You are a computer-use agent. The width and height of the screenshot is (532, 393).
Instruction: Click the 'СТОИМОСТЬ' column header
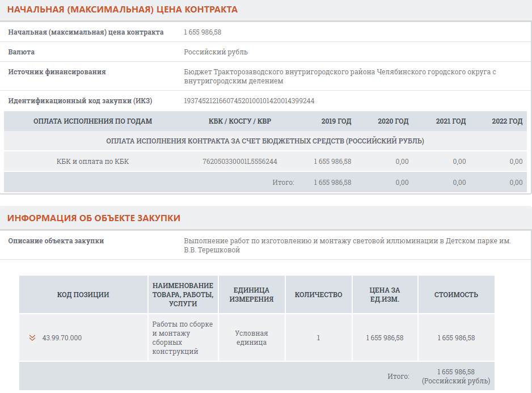(456, 294)
